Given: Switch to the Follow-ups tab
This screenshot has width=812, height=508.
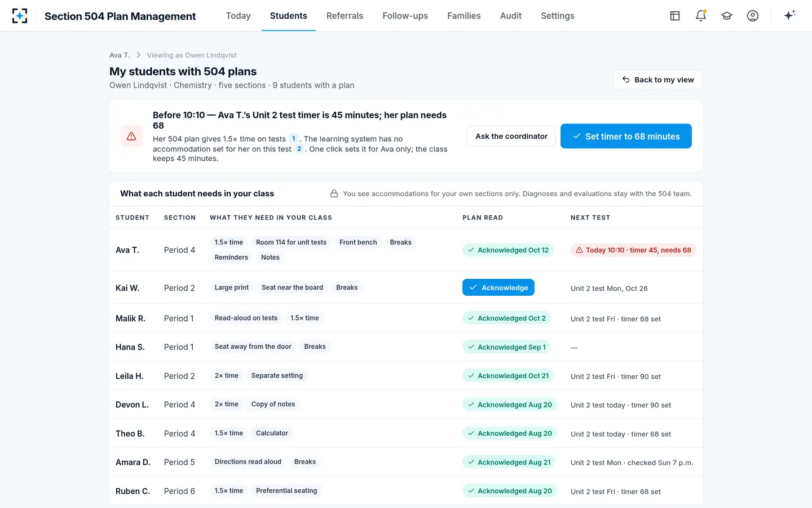Looking at the screenshot, I should 405,16.
